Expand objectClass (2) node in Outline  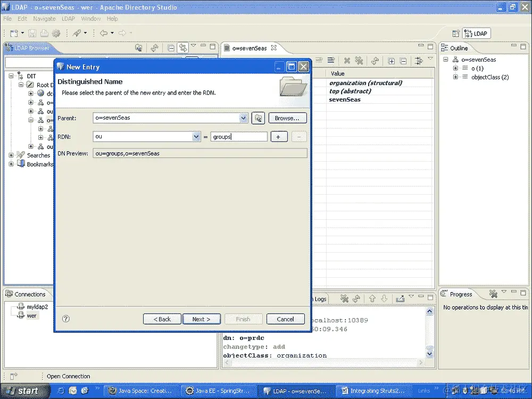(x=456, y=77)
